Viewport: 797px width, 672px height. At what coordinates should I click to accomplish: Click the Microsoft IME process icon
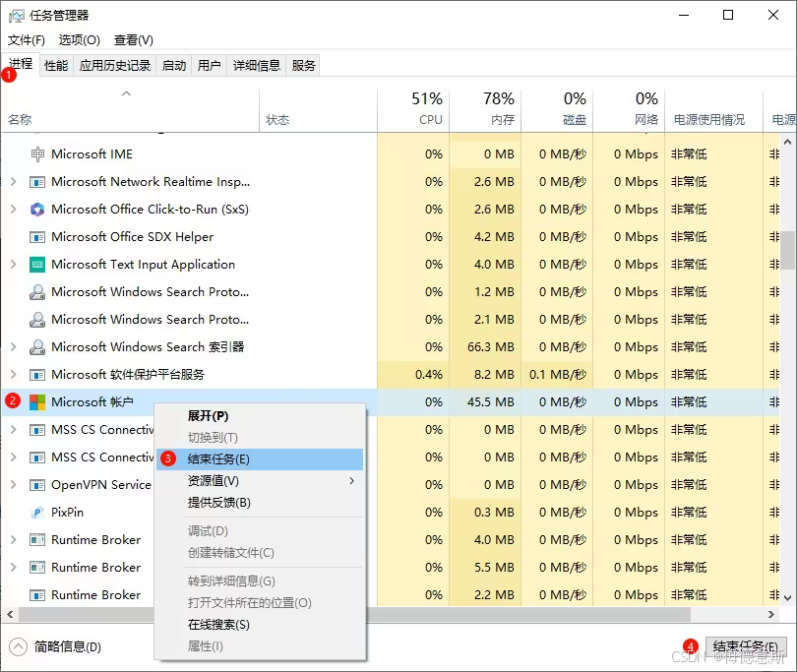tap(37, 154)
